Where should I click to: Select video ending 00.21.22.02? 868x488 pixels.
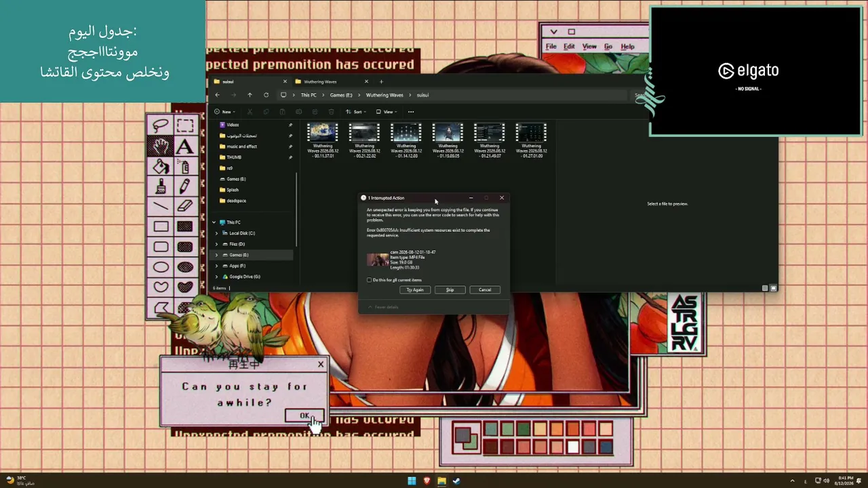pyautogui.click(x=364, y=140)
